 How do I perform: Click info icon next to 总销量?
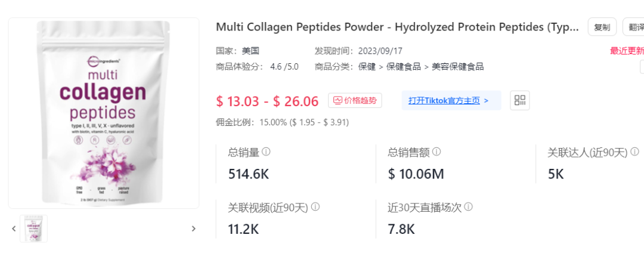tap(266, 152)
